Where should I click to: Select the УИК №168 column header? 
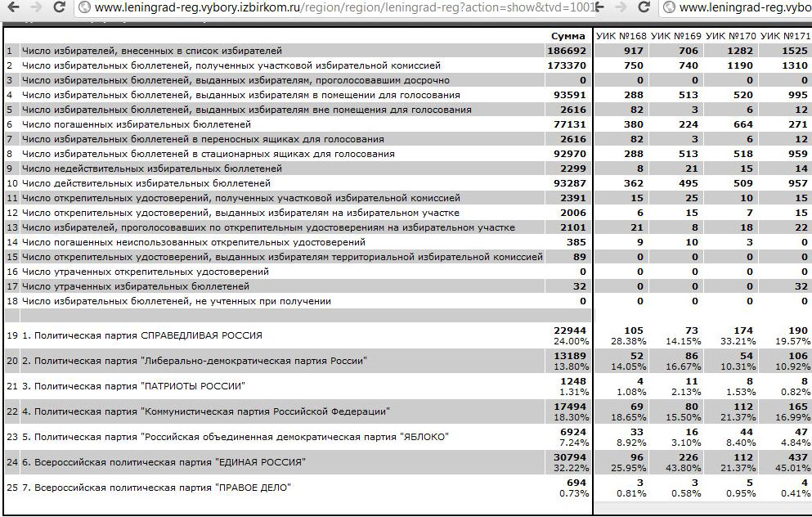621,36
